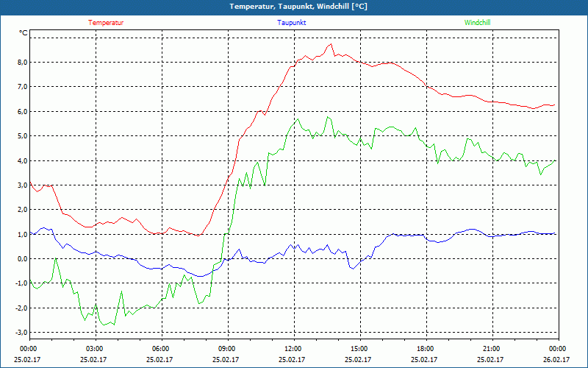Viewport: 588px width, 368px height.
Task: Click the 03:00 time axis label
Action: point(94,349)
